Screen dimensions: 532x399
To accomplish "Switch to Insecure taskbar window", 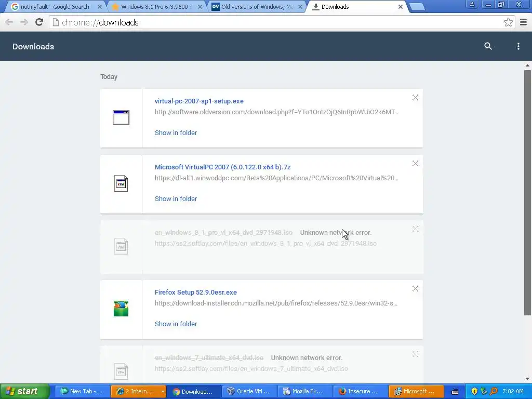I will [361, 392].
